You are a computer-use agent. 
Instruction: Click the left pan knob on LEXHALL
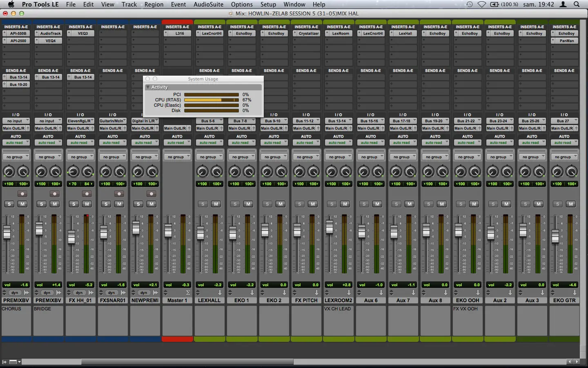[x=202, y=172]
